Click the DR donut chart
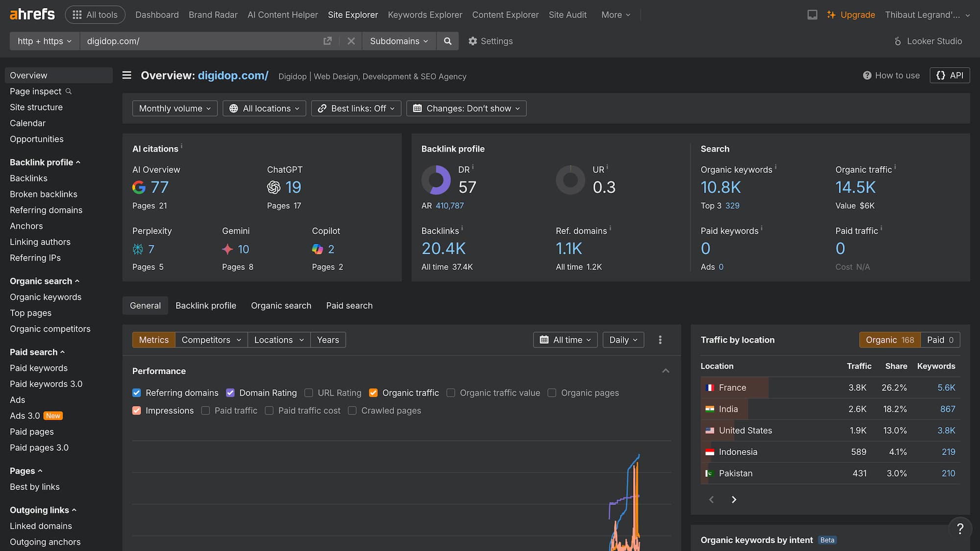 pos(436,180)
